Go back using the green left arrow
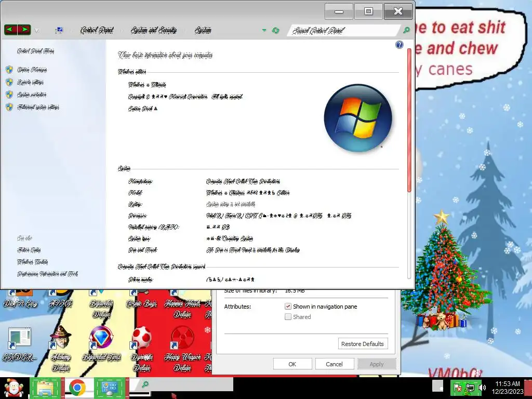Screen dimensions: 532x399 [x=10, y=30]
